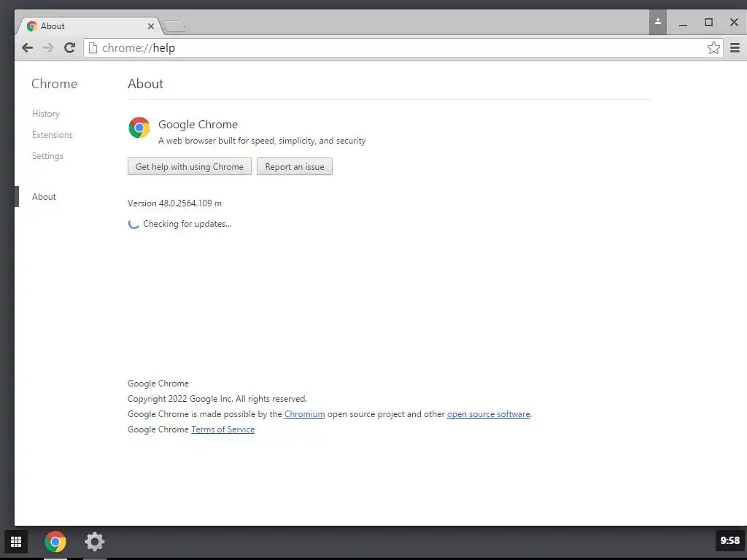The width and height of the screenshot is (747, 560).
Task: Open the settings gear in the taskbar
Action: [94, 542]
